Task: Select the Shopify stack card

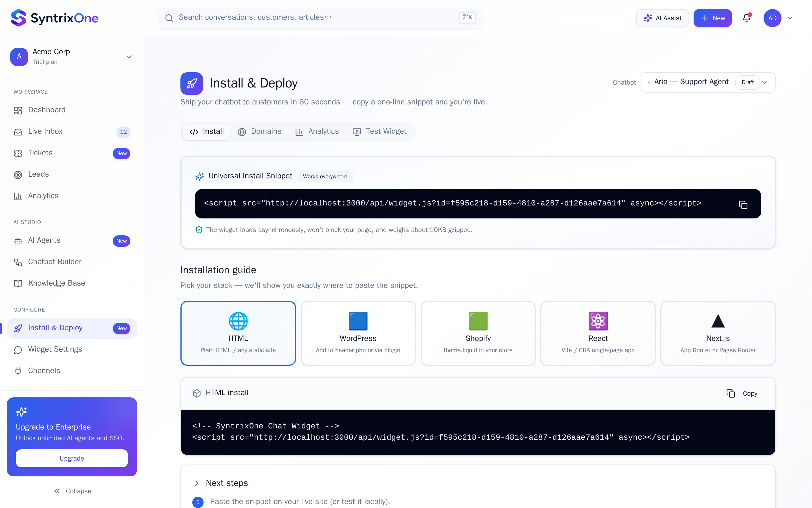Action: [478, 333]
